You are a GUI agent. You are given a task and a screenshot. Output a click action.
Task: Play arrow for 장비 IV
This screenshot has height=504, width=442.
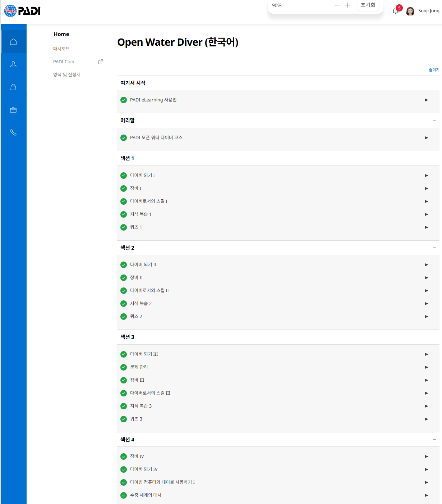click(427, 457)
